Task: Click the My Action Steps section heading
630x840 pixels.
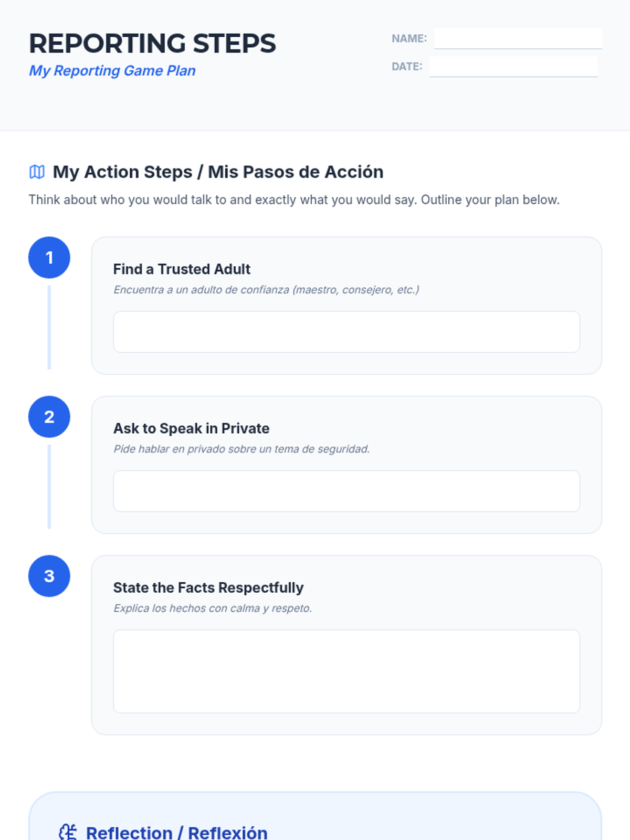Action: 218,172
